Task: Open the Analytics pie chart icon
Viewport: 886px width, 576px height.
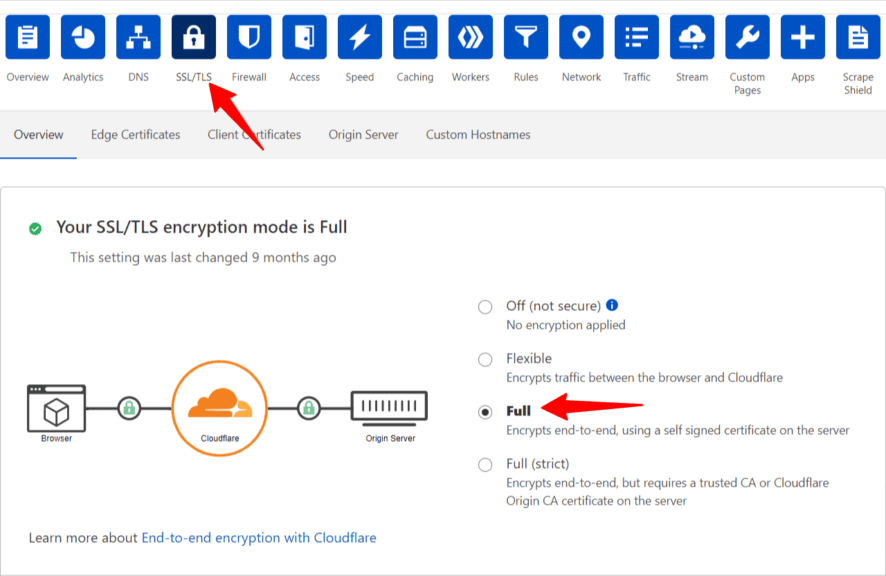Action: tap(83, 37)
